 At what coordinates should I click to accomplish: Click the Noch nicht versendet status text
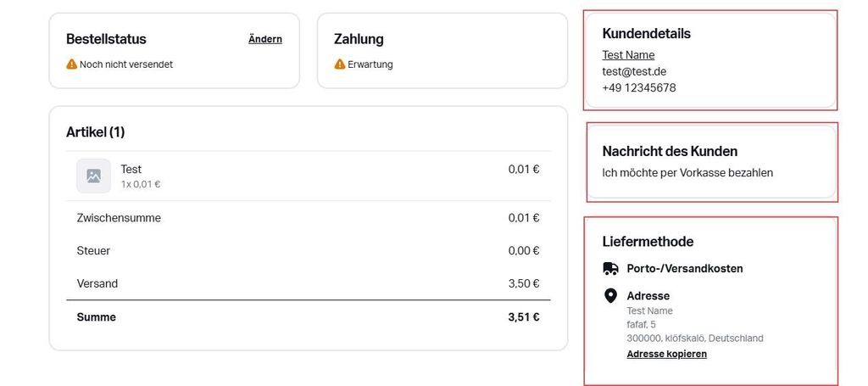tap(126, 64)
